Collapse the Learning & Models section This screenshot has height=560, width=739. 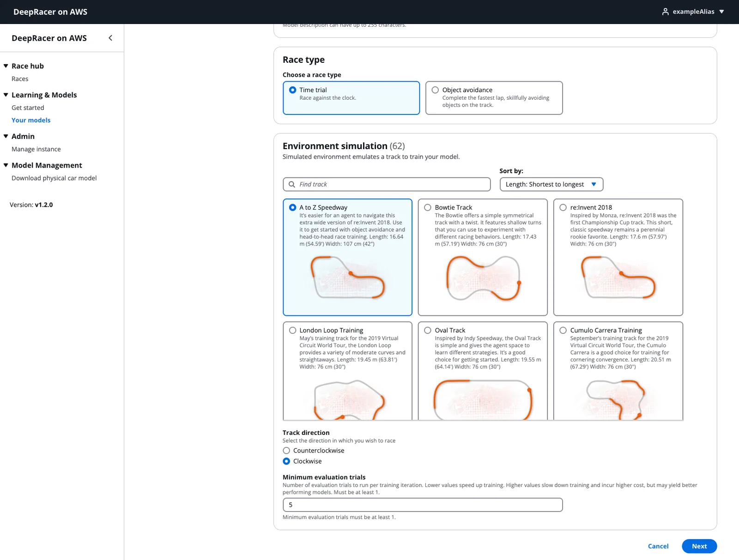point(6,95)
